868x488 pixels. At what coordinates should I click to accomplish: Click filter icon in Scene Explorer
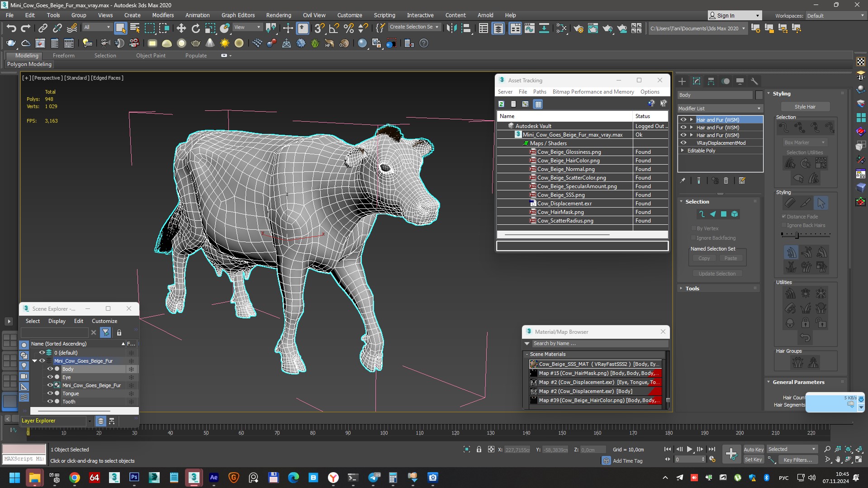105,332
